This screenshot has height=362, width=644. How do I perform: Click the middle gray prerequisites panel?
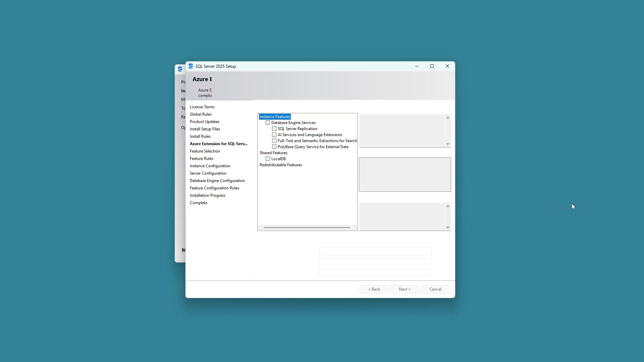click(405, 175)
